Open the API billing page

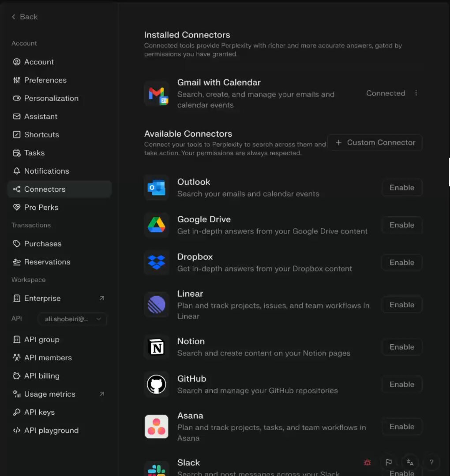(x=60, y=376)
